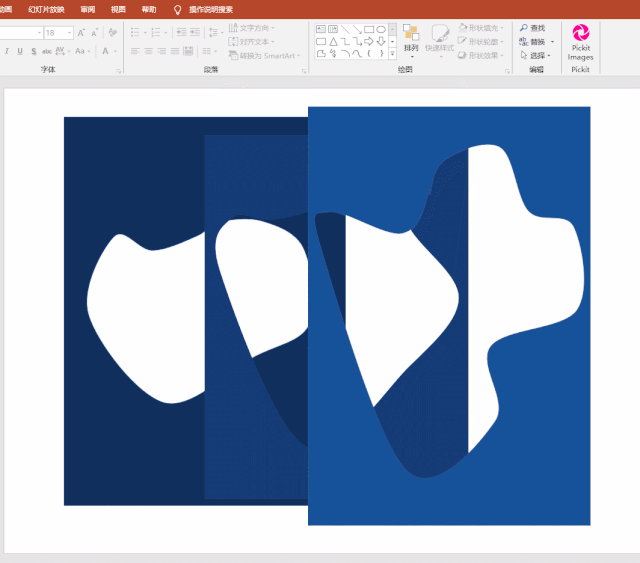Select the triangle shape in the gallery
This screenshot has width=640, height=563.
click(333, 41)
